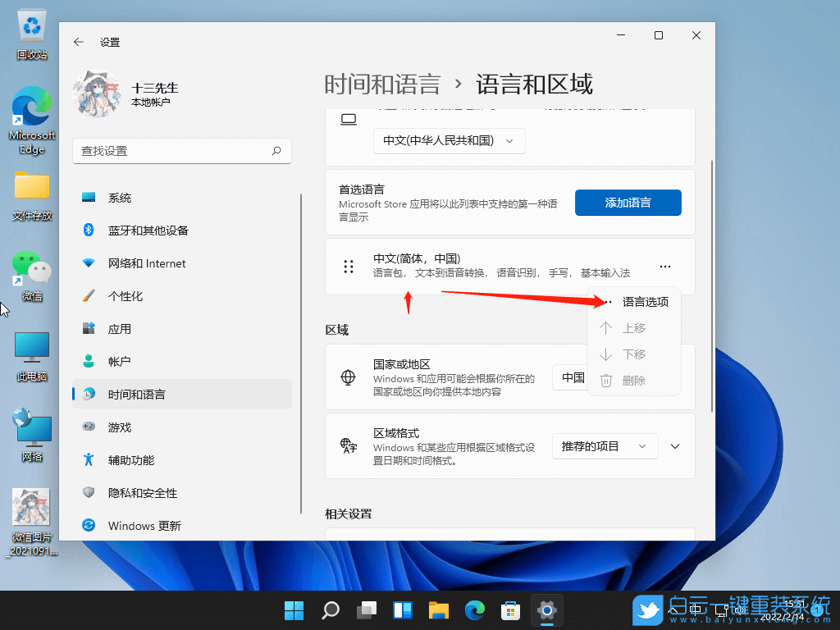Click the 添加语言 button
The image size is (840, 630).
(x=628, y=202)
